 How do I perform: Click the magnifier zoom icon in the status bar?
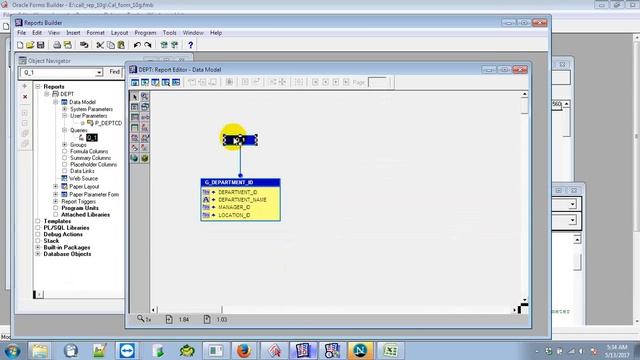[x=141, y=318]
